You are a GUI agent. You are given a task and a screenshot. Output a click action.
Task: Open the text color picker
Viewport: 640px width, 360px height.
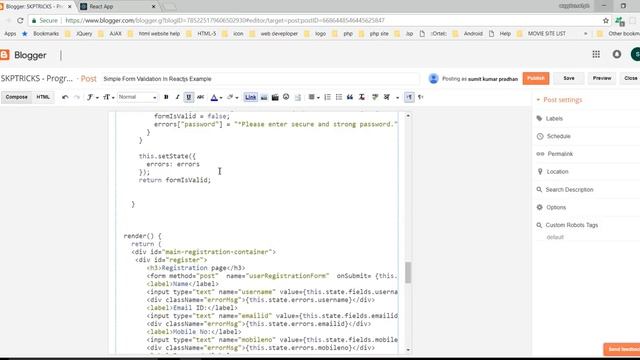click(x=216, y=97)
